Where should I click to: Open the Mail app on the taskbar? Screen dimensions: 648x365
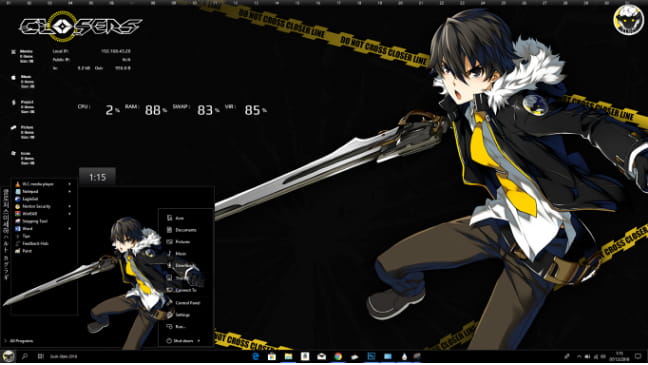(322, 356)
